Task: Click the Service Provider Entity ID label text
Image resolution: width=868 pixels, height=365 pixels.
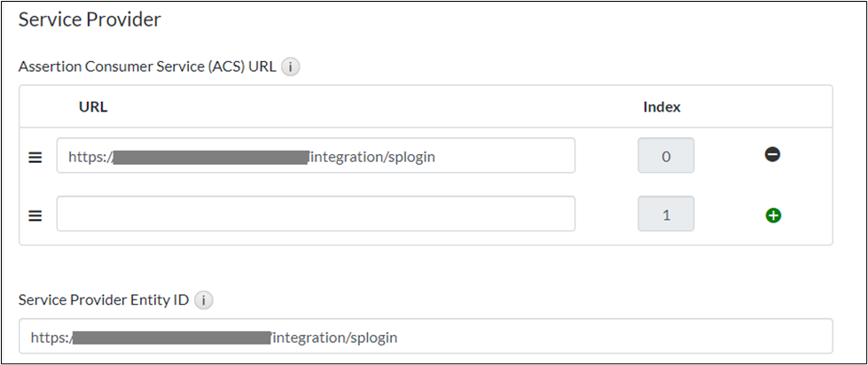Action: tap(104, 299)
